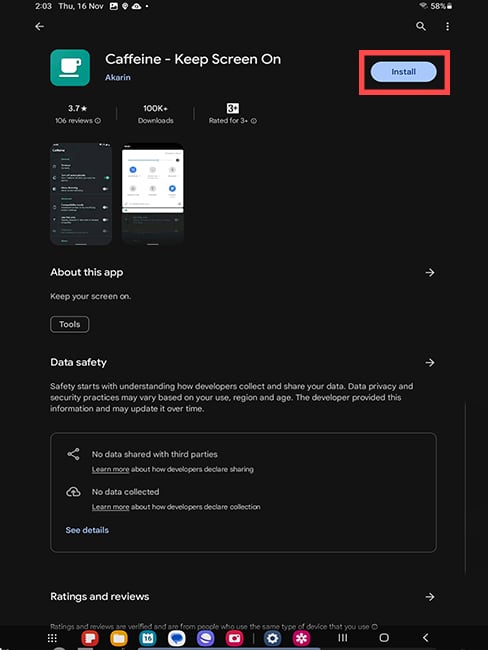Open the Settings gear in taskbar
Image resolution: width=488 pixels, height=650 pixels.
coord(272,638)
